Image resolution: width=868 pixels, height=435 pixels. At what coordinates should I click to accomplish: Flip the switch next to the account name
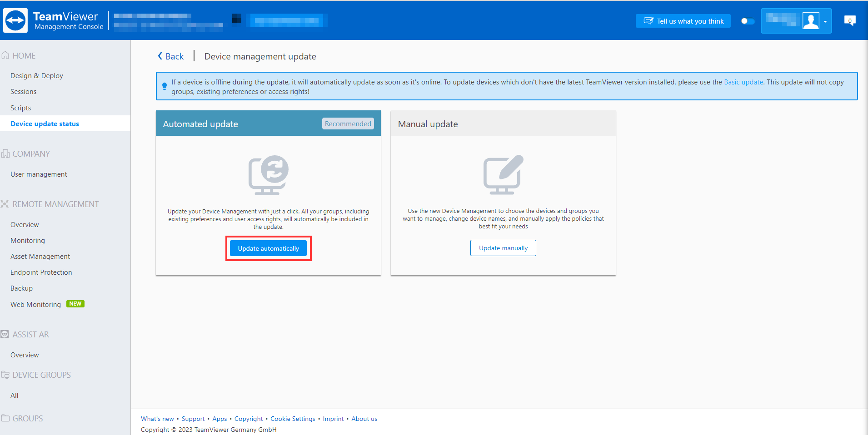(747, 21)
